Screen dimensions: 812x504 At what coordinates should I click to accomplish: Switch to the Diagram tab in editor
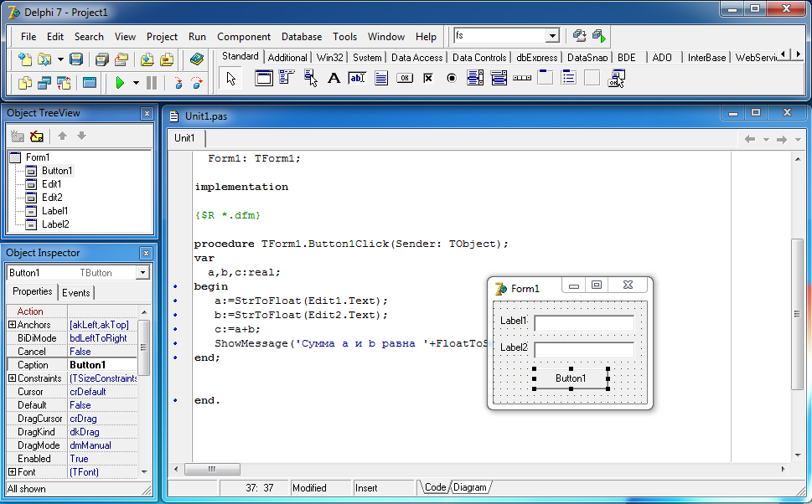tap(470, 487)
